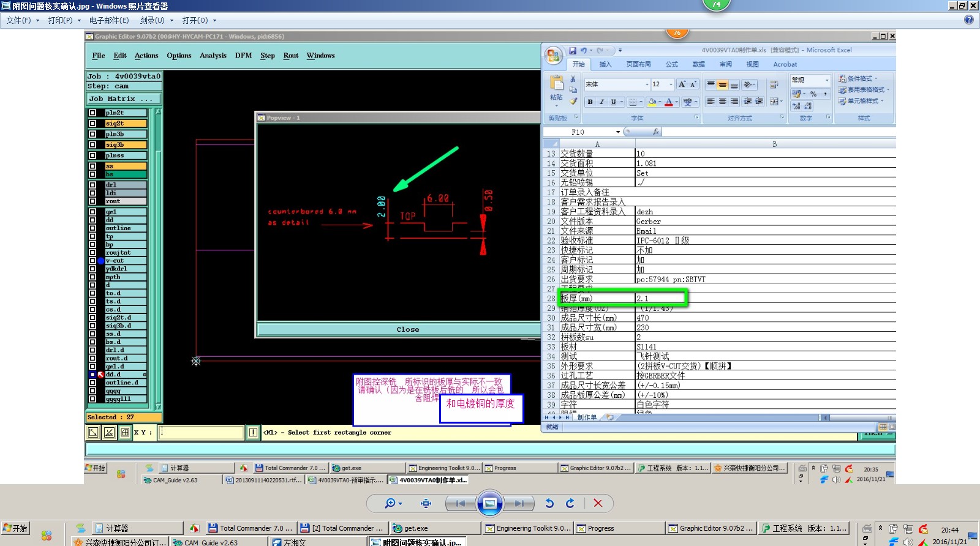Open the Analysis menu in Graphic Editor
Image resolution: width=980 pixels, height=546 pixels.
(x=213, y=56)
